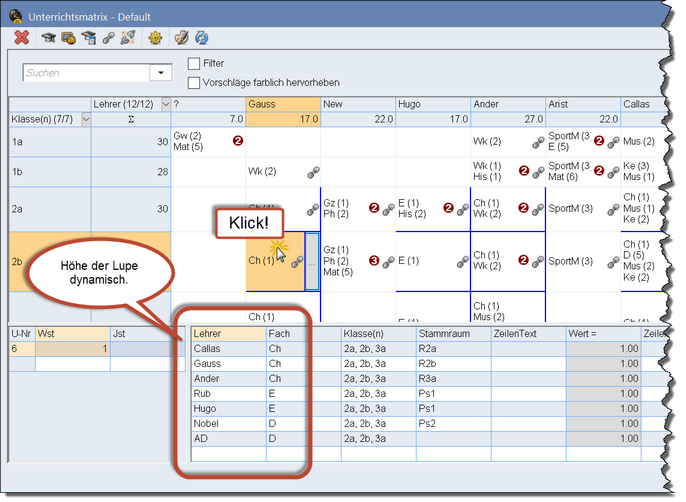Open settings via the gear icon
Screen dimensions: 686x502
pyautogui.click(x=155, y=38)
